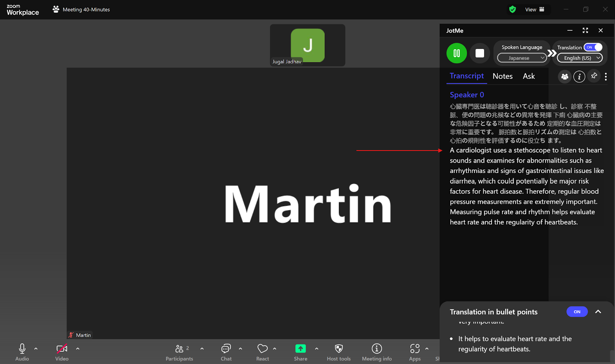Image resolution: width=615 pixels, height=364 pixels.
Task: Expand reaction options arrow beside React
Action: coord(274,349)
